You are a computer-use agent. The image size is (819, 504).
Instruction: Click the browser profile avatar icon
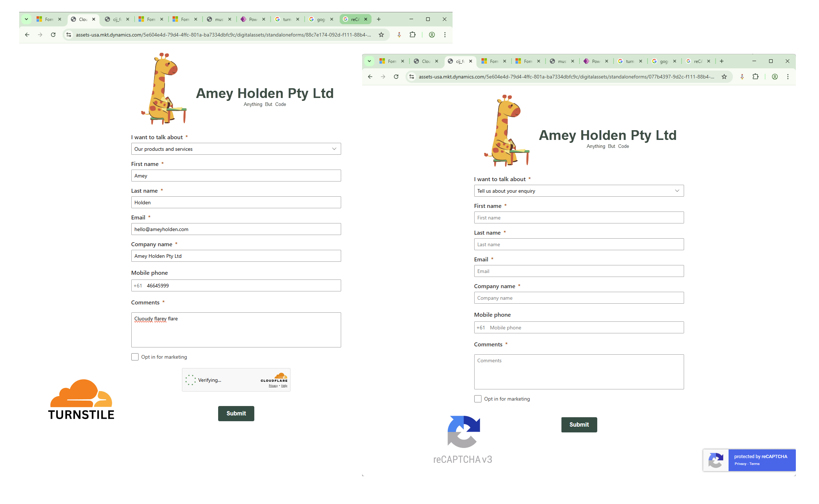click(775, 76)
